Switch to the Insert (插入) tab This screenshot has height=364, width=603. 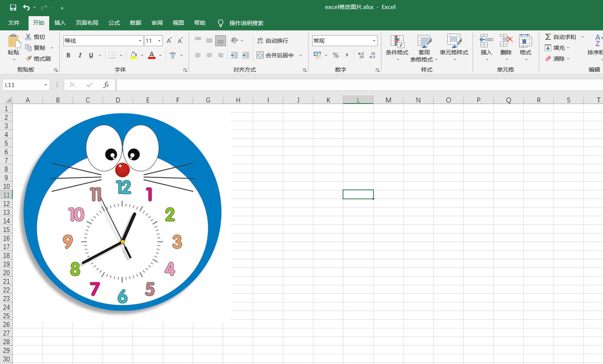pyautogui.click(x=60, y=23)
